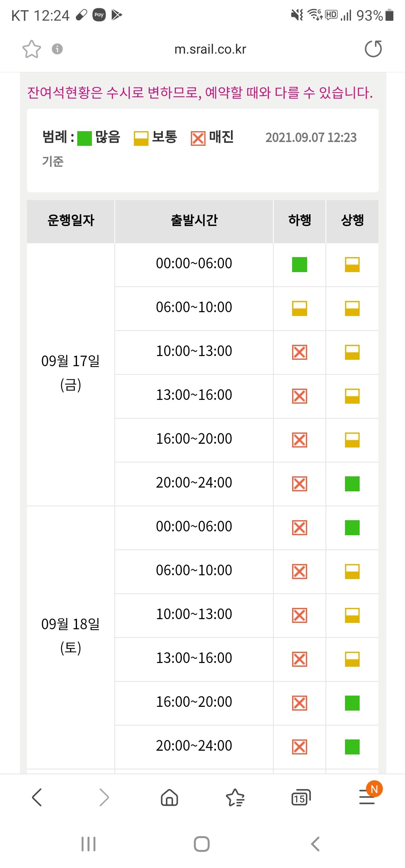Tap sold-out 하행 icon for 09월 17일 10:00~13:00
The image size is (405, 868).
coord(300,352)
